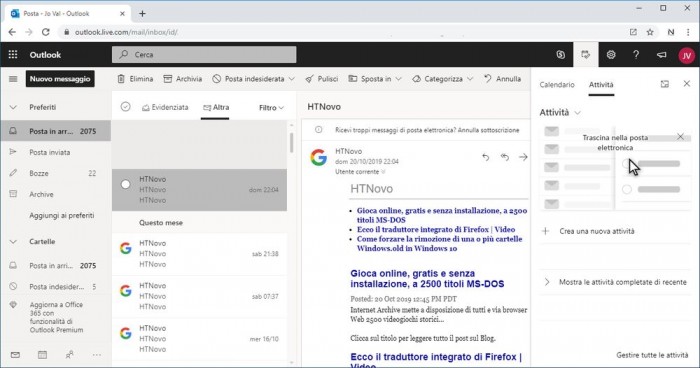Screen dimensions: 700x368
Task: Open the Calendar module at bottom
Action: pyautogui.click(x=42, y=355)
